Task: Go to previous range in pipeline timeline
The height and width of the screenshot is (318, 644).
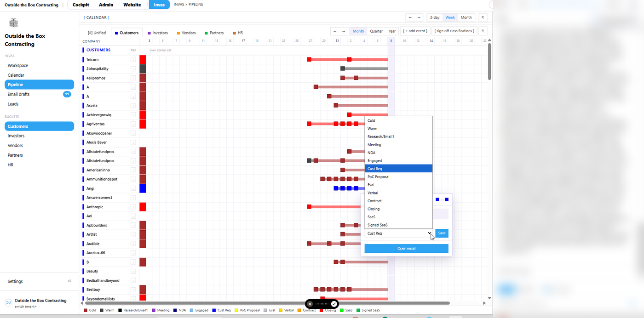Action: 335,31
